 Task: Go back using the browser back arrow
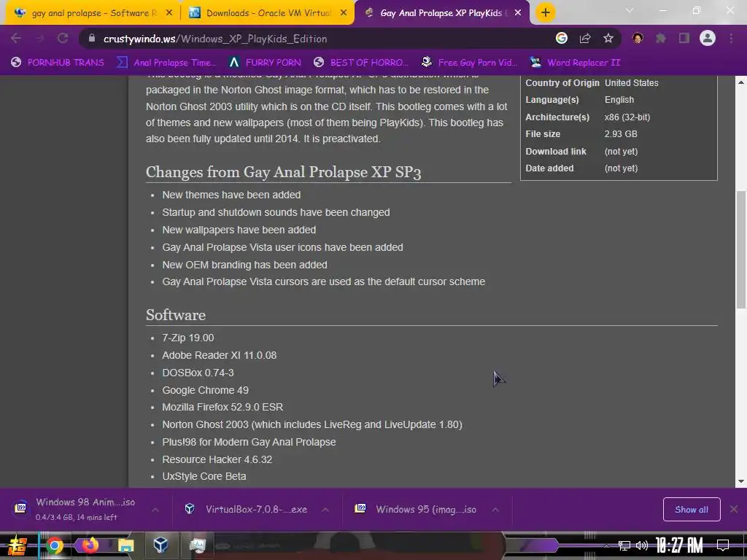16,39
